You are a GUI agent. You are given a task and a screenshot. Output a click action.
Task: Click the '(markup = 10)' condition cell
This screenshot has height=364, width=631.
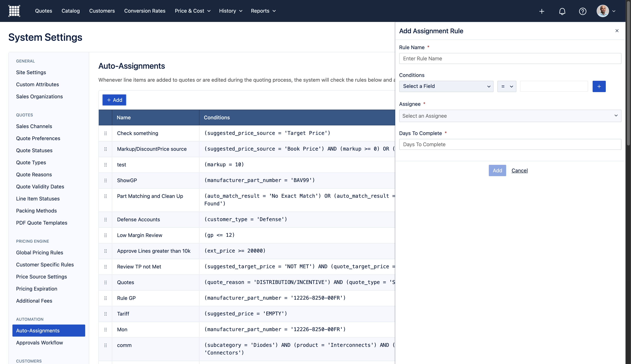[224, 164]
